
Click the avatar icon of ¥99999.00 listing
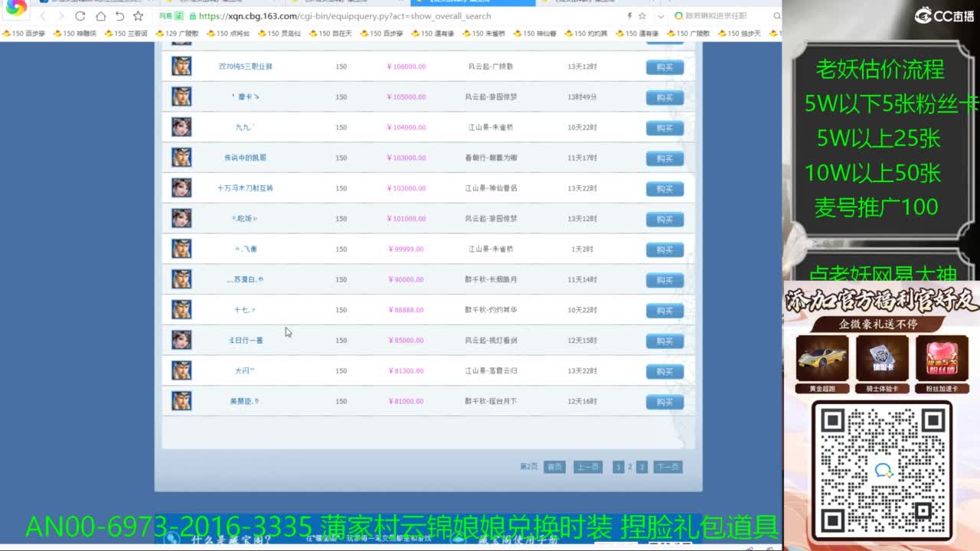[181, 249]
